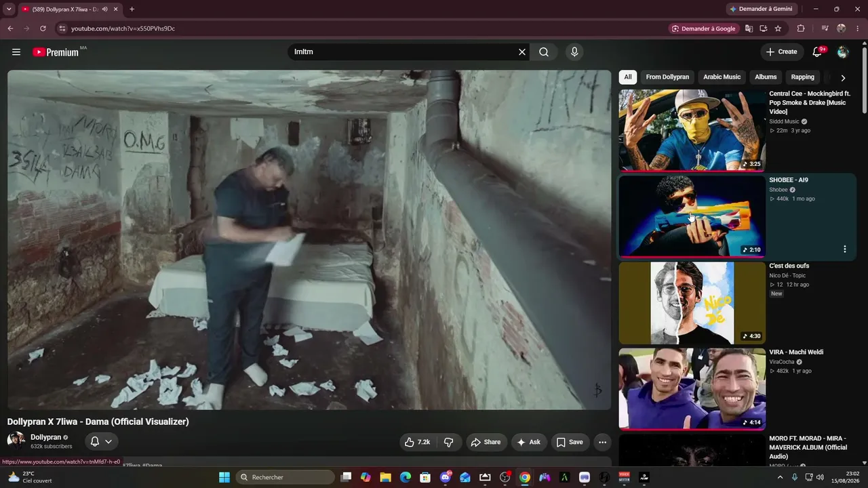
Task: Show hidden system tray icons
Action: tap(780, 477)
